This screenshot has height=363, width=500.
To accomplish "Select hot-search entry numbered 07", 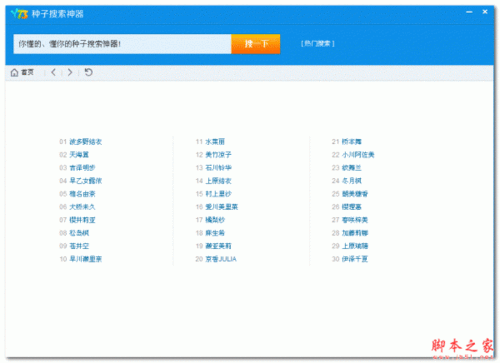I will point(82,220).
